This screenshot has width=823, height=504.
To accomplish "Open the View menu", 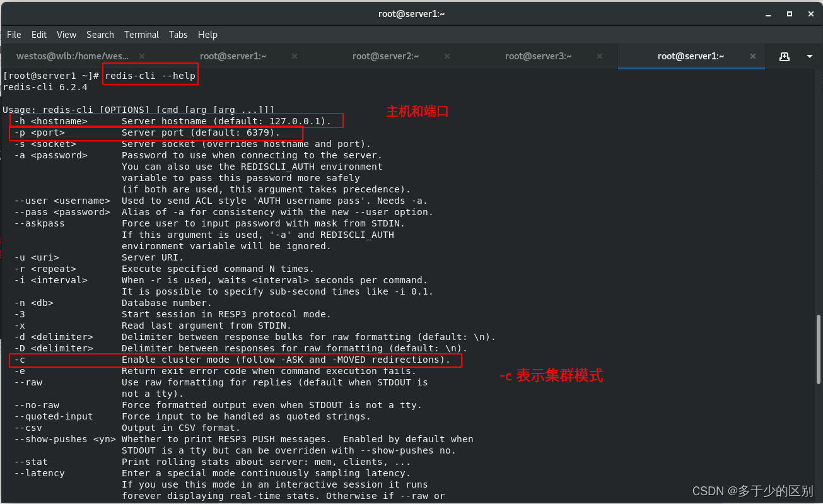I will [x=66, y=35].
